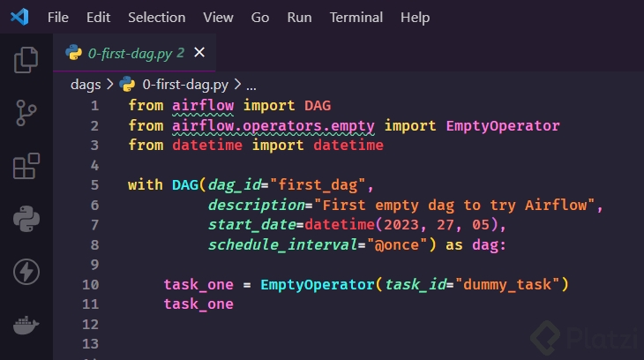Open the Edit menu
This screenshot has height=360, width=644.
coord(98,18)
